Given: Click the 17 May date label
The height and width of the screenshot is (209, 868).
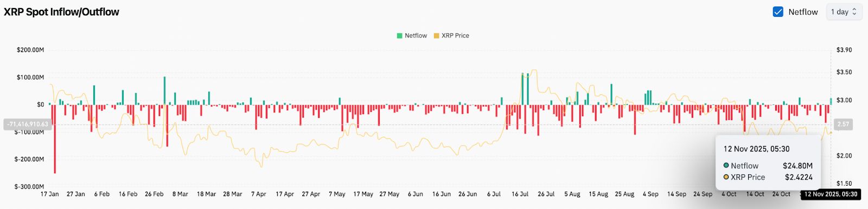Looking at the screenshot, I should (363, 194).
